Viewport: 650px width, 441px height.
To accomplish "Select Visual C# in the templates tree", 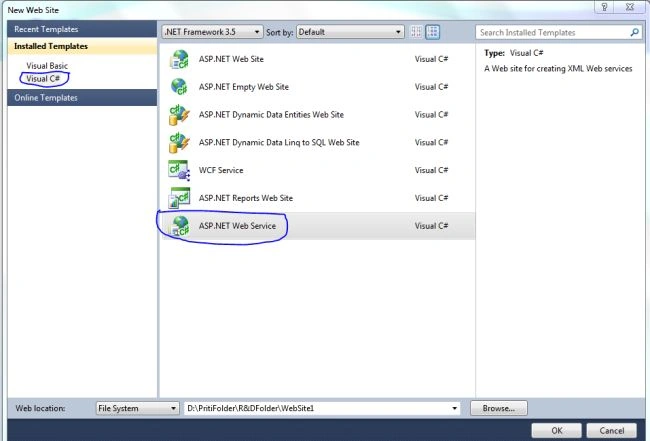I will pos(43,78).
